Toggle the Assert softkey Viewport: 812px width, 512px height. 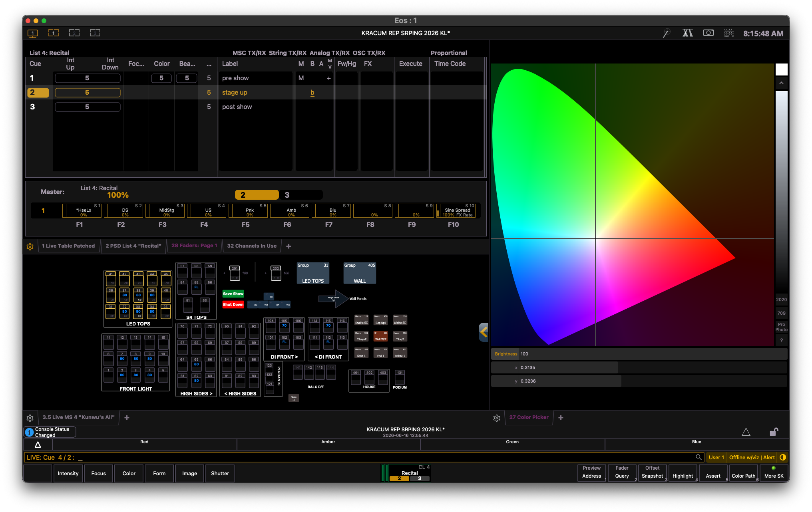tap(713, 473)
